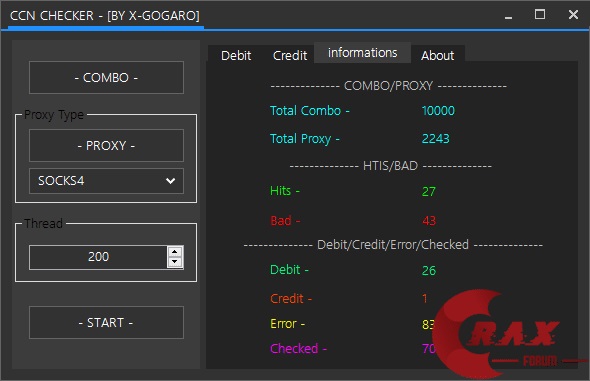Click the - PROXY - load button

click(x=106, y=145)
